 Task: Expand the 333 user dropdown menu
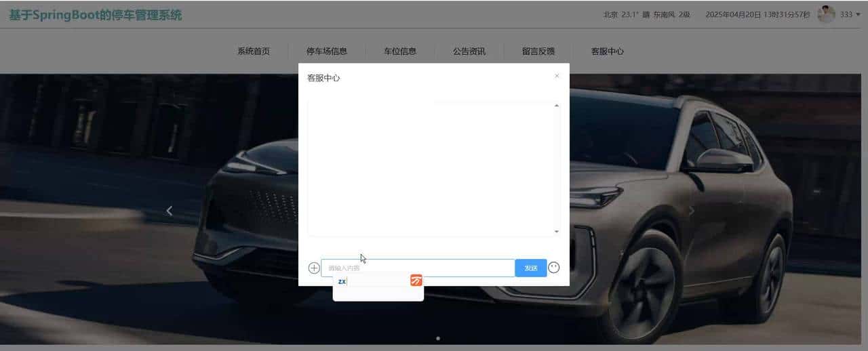pos(850,14)
